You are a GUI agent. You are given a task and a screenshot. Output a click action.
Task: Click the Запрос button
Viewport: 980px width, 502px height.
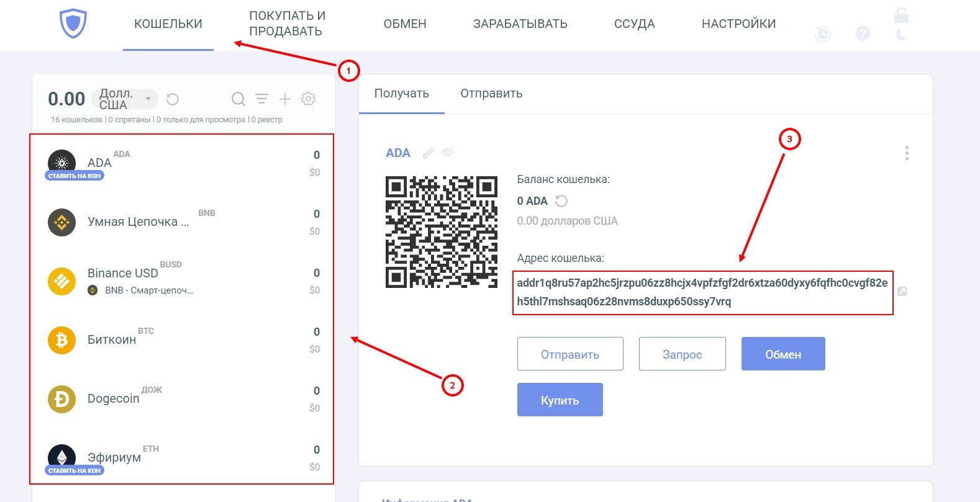click(x=683, y=354)
